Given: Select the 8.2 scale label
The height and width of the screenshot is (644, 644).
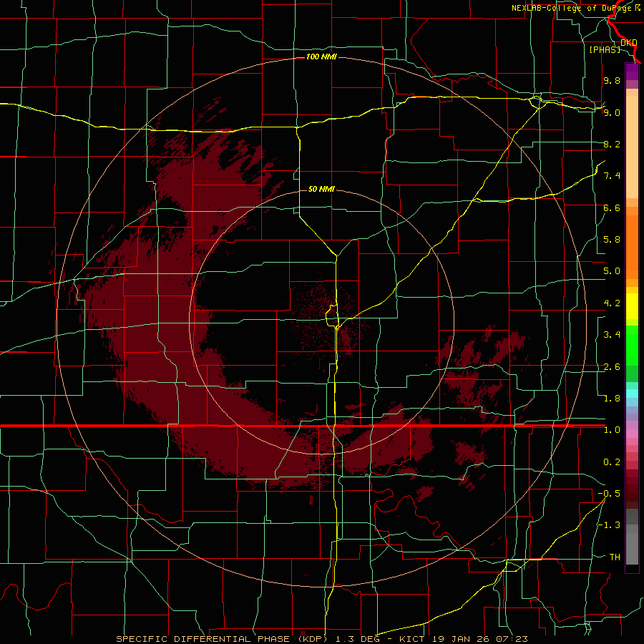Looking at the screenshot, I should coord(612,144).
